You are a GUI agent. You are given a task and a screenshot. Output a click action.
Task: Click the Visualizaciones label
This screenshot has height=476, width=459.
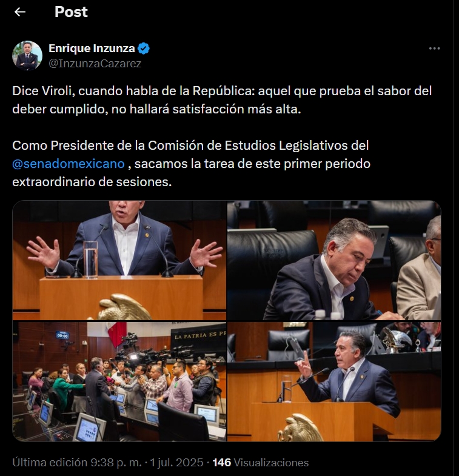click(x=272, y=462)
